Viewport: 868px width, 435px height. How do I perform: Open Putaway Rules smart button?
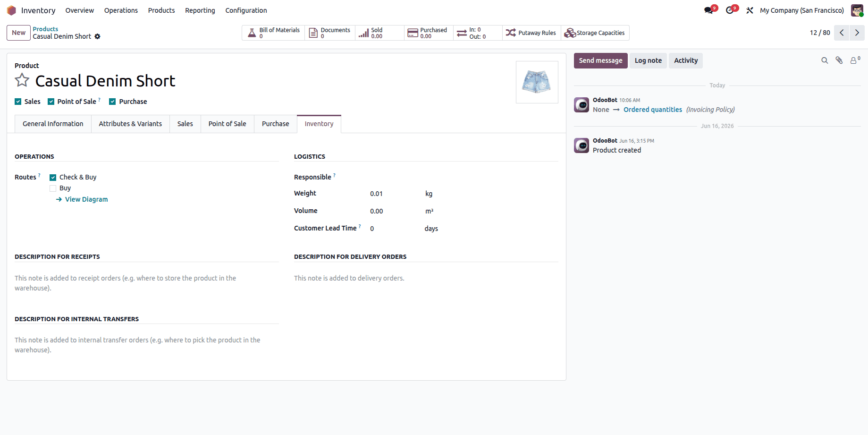(x=531, y=33)
